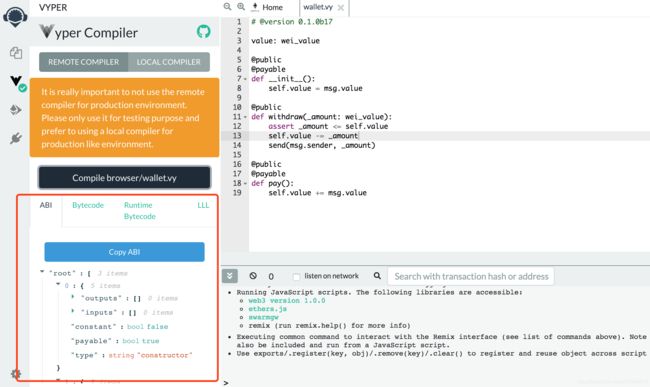Image resolution: width=650 pixels, height=387 pixels.
Task: Click line 19 self.value += msg.value
Action: click(318, 193)
